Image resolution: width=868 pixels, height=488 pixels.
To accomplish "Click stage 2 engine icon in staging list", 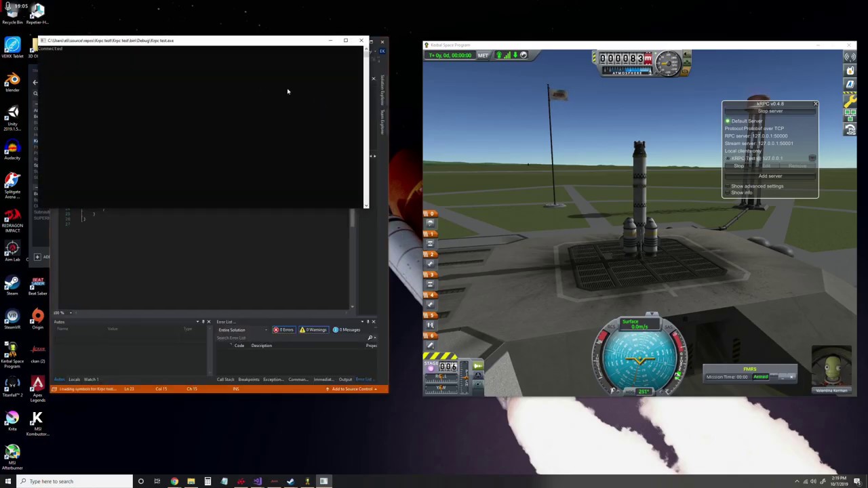I will point(430,264).
